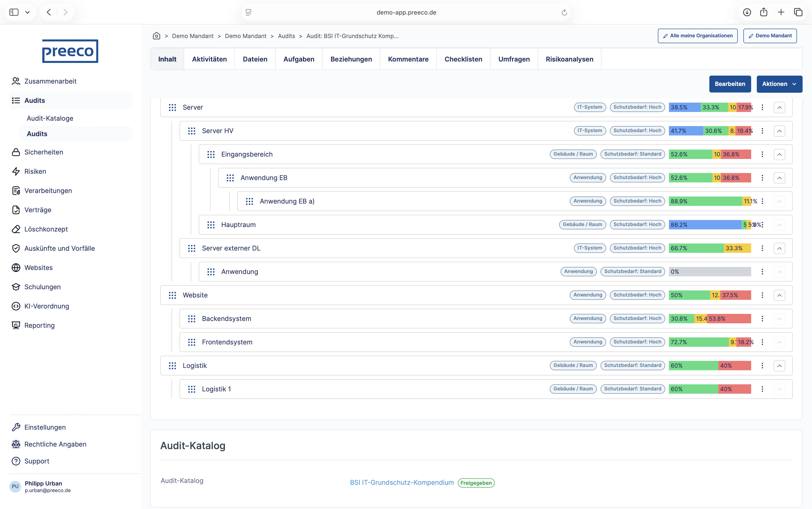Image resolution: width=812 pixels, height=509 pixels.
Task: Click the green progress segment of Logistik
Action: pyautogui.click(x=694, y=365)
